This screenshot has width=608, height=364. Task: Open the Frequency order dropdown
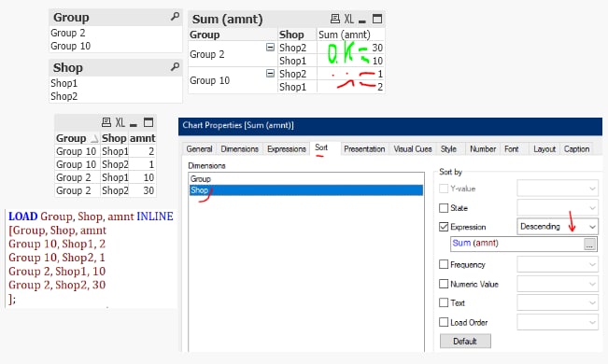(558, 265)
